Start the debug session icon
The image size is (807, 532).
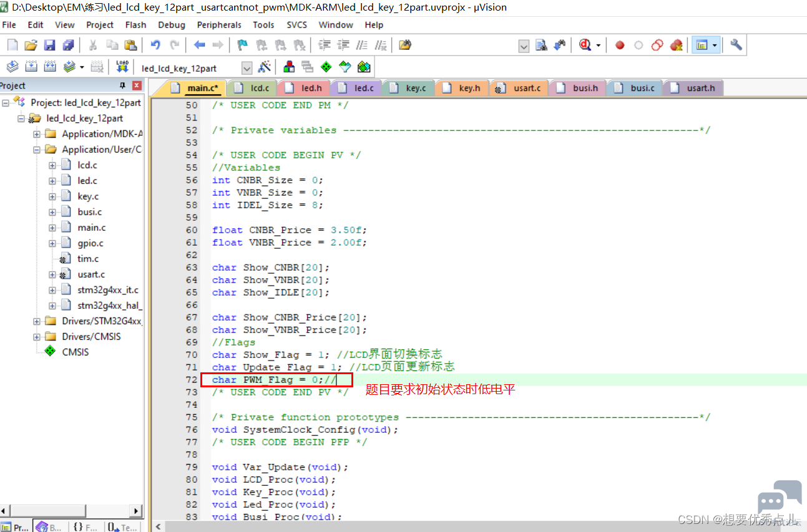coord(585,45)
